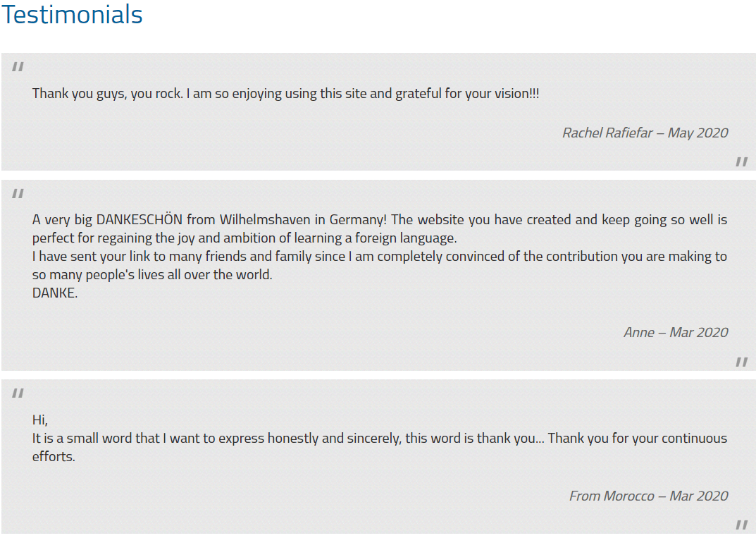Click the Testimonials heading
The height and width of the screenshot is (538, 756).
[x=73, y=14]
